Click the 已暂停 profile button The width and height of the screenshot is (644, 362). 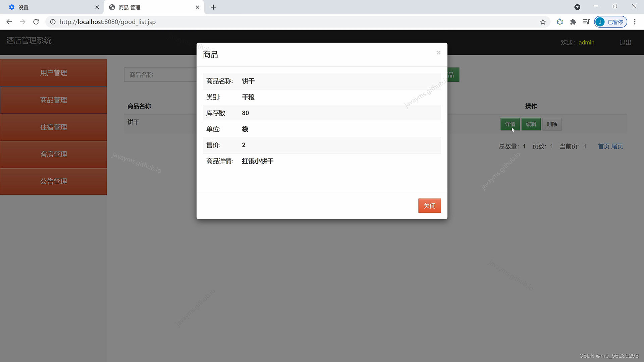[x=610, y=22]
